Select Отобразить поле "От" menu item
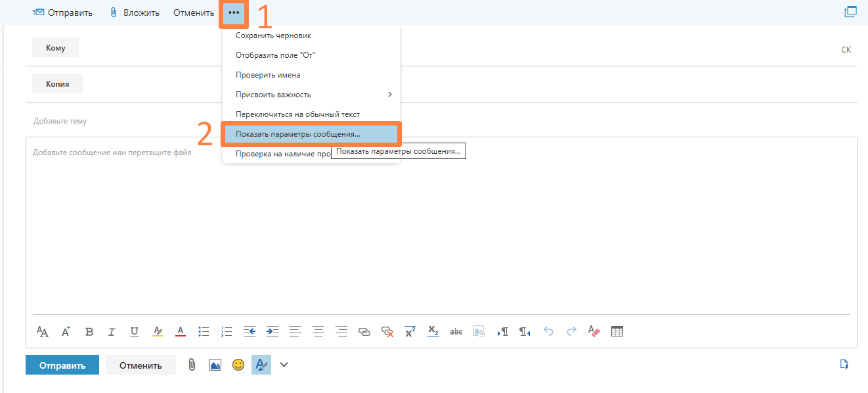868x393 pixels. pos(311,55)
